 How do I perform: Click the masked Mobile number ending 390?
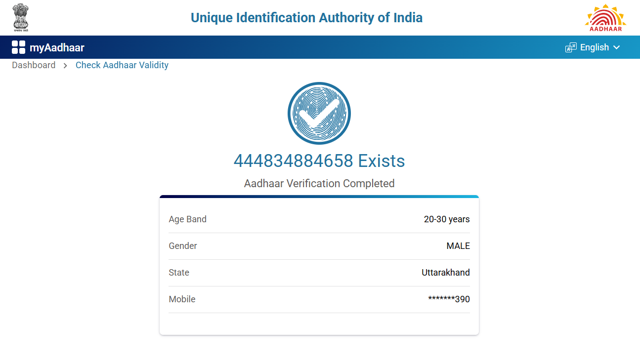(449, 299)
